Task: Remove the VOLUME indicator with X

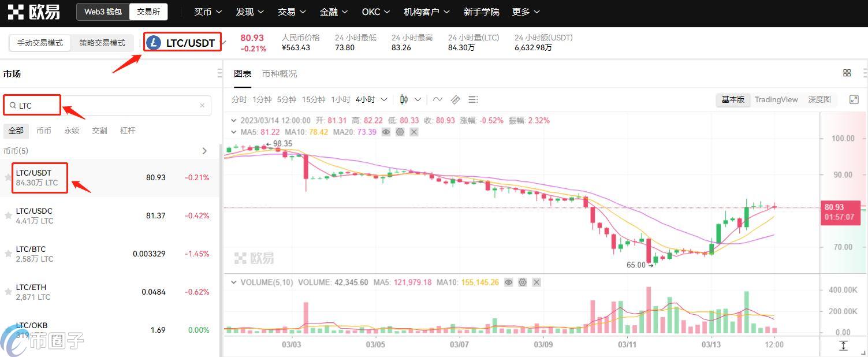Action: 537,282
